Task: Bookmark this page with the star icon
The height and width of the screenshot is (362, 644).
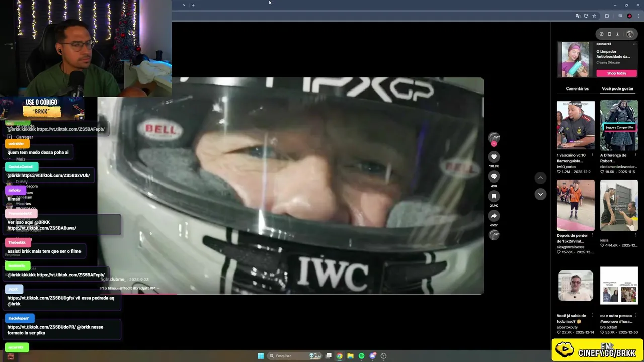Action: pos(594,16)
